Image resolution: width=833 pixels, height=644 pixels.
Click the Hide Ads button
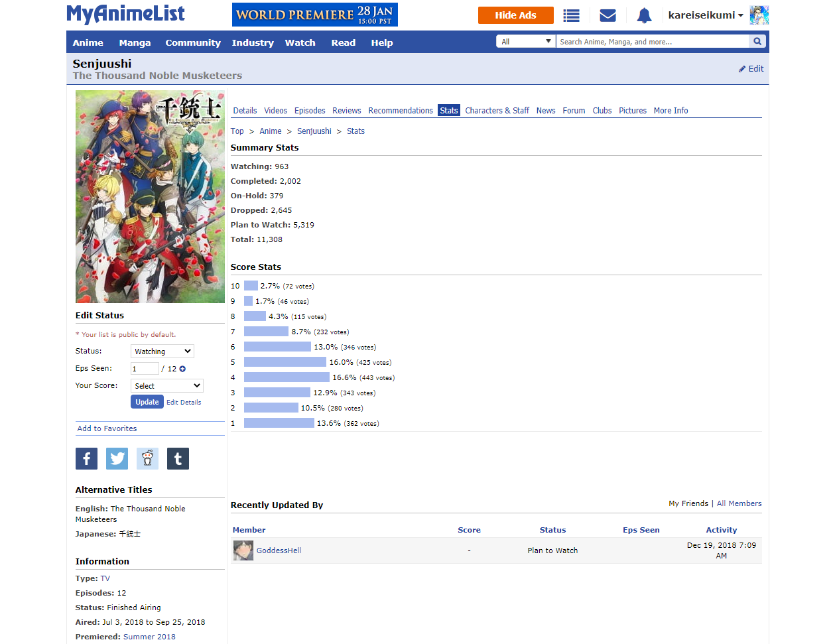point(516,15)
